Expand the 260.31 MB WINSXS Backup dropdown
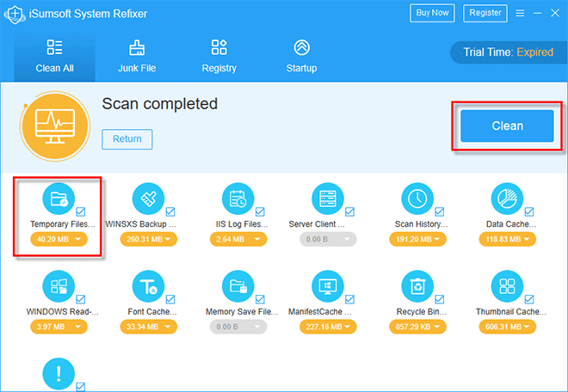 [149, 239]
